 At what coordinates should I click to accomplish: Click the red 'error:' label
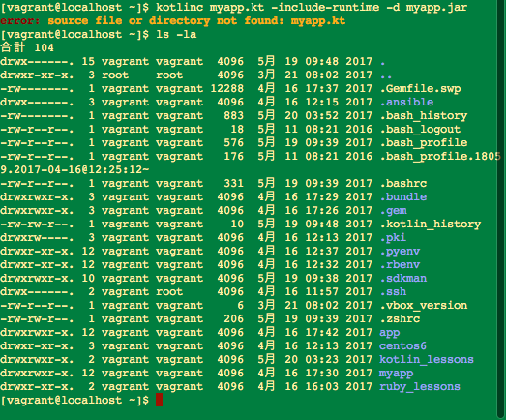tap(20, 20)
